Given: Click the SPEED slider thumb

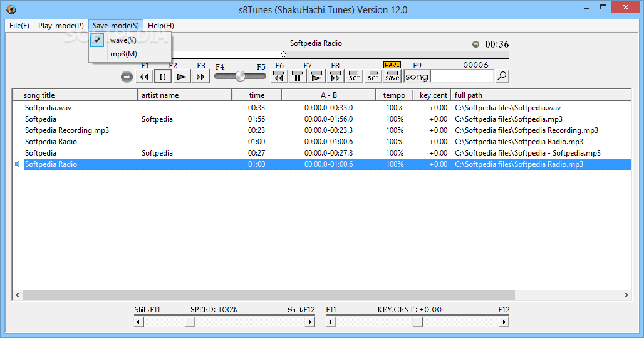Looking at the screenshot, I should pyautogui.click(x=190, y=322).
